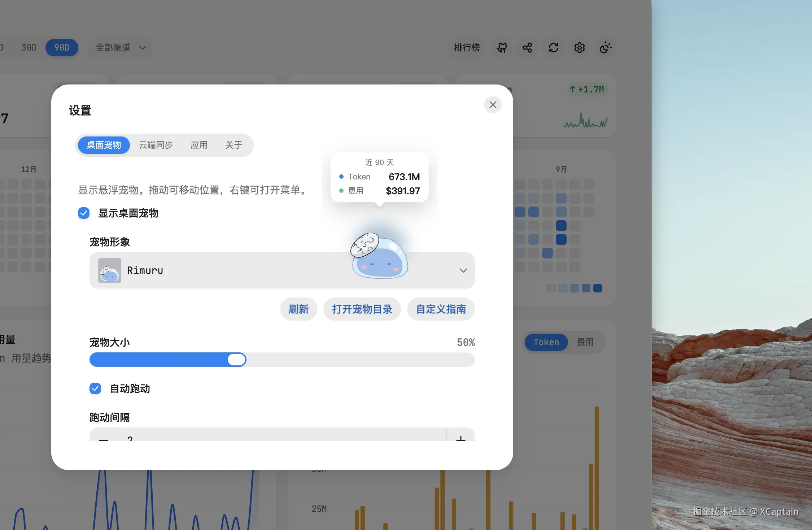Image resolution: width=812 pixels, height=530 pixels.
Task: Toggle dark mode moon icon
Action: 606,48
